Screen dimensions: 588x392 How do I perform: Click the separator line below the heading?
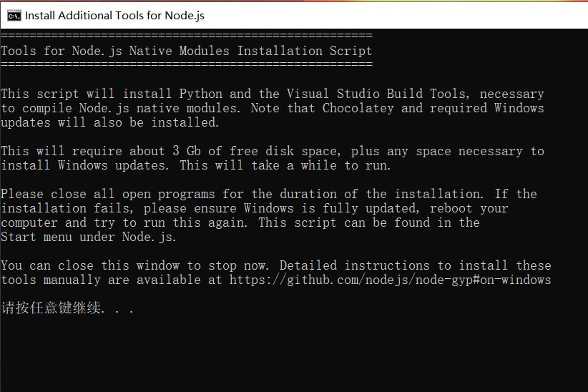186,64
